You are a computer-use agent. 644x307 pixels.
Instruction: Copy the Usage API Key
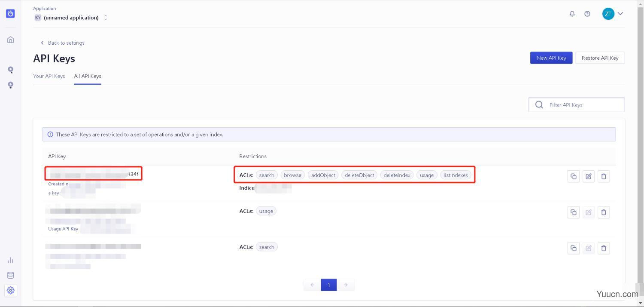[x=573, y=212]
